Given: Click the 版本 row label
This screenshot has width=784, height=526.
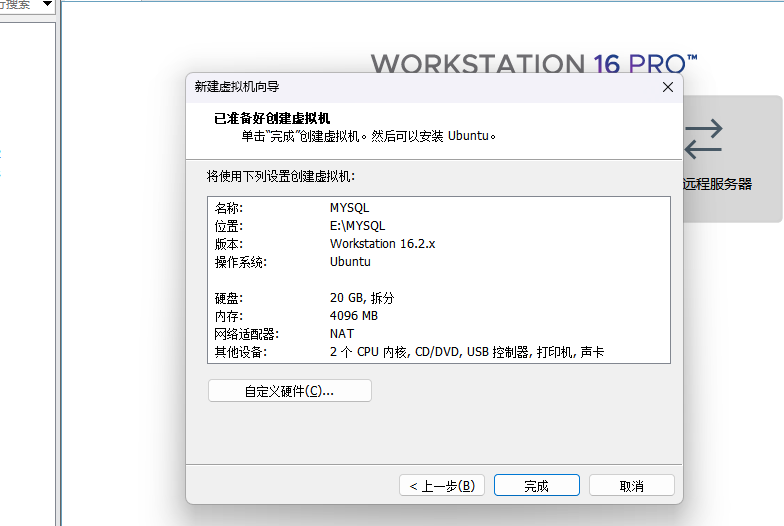Looking at the screenshot, I should pos(228,244).
